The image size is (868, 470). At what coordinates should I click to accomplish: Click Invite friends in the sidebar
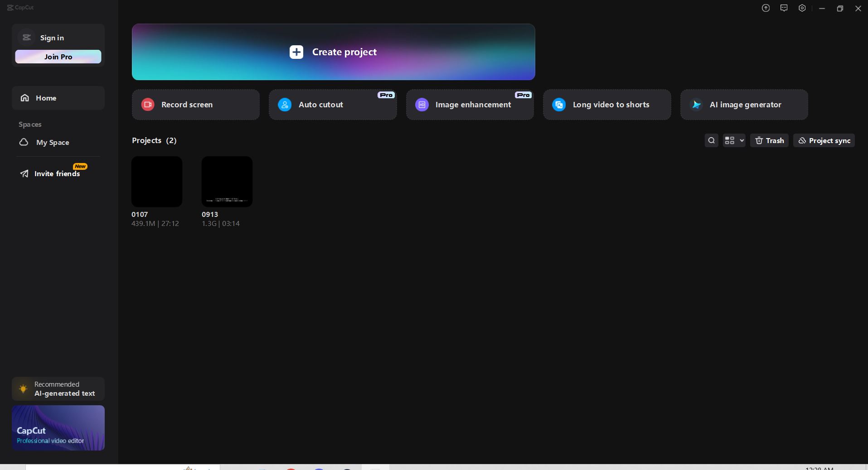[57, 173]
